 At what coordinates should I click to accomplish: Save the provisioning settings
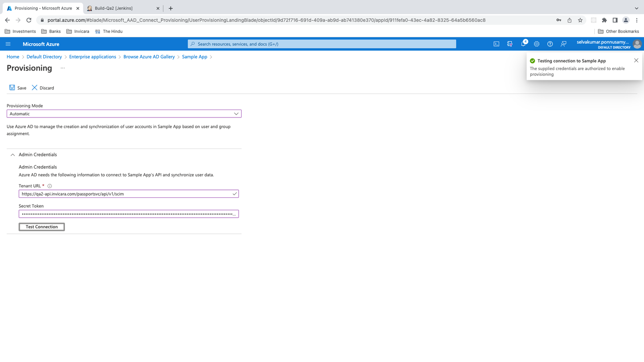click(x=18, y=88)
